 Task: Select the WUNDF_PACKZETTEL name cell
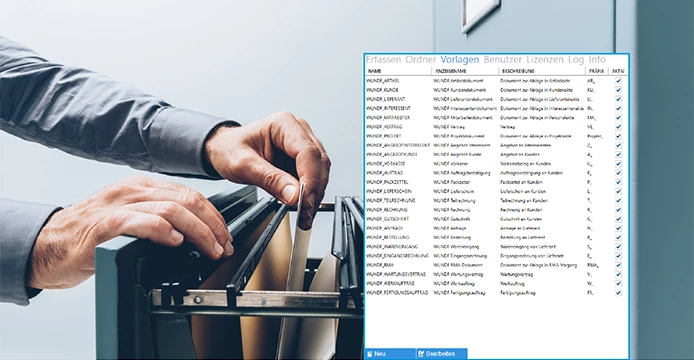pyautogui.click(x=387, y=182)
